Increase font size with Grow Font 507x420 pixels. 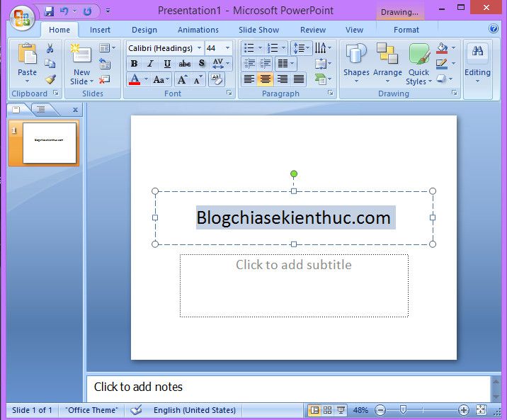pos(182,79)
